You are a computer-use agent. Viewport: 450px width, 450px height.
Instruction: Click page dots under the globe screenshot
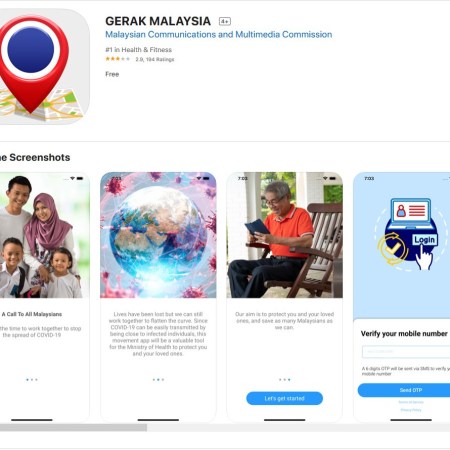(158, 380)
